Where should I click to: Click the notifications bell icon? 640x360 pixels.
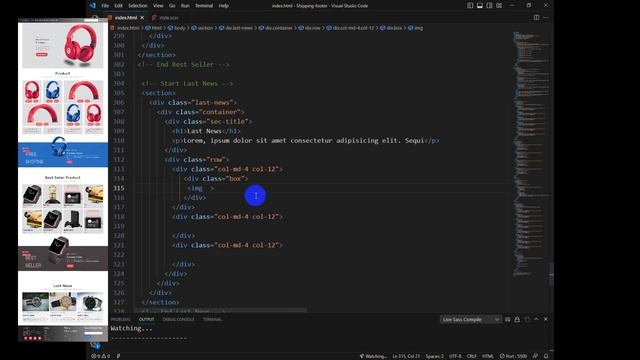point(546,356)
